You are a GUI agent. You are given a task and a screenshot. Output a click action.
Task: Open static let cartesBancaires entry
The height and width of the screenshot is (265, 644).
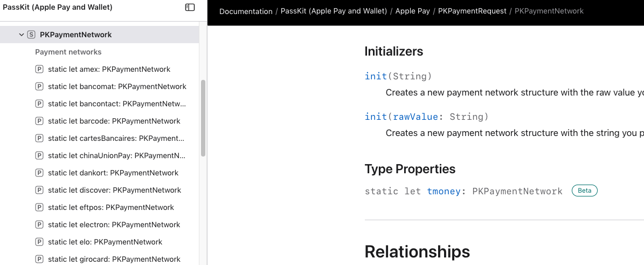click(x=116, y=138)
